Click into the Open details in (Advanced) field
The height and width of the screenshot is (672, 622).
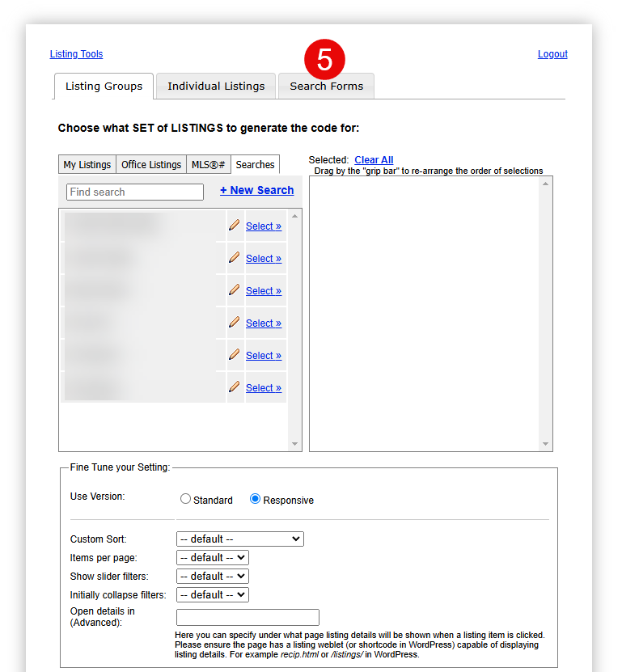tap(248, 617)
